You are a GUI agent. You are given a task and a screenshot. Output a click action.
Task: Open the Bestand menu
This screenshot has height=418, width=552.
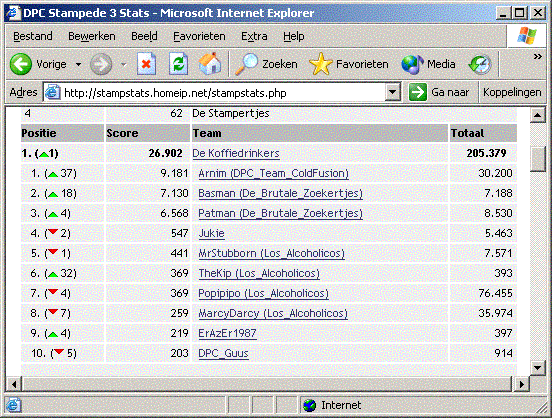tap(33, 36)
